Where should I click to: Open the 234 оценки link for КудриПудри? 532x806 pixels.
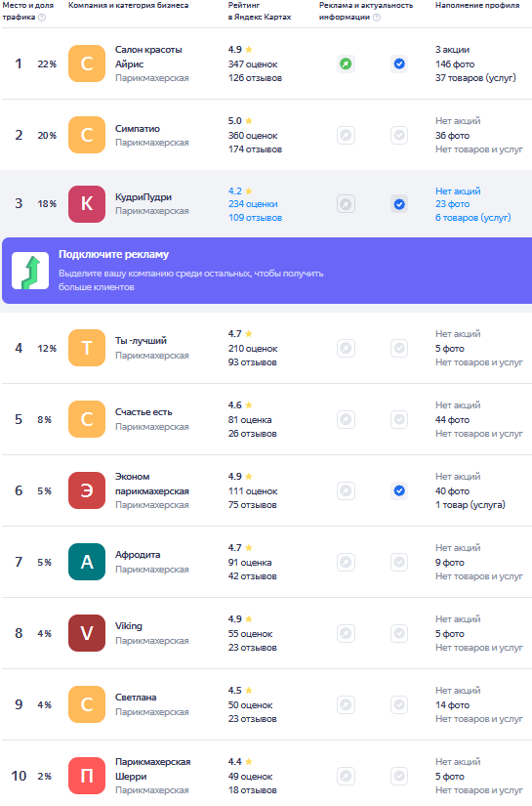coord(253,204)
